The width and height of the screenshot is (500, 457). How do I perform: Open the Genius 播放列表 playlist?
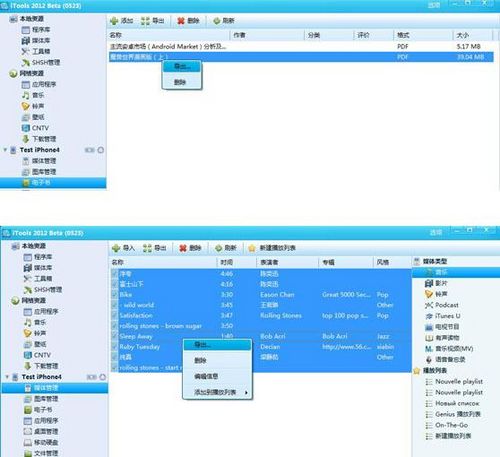point(453,414)
